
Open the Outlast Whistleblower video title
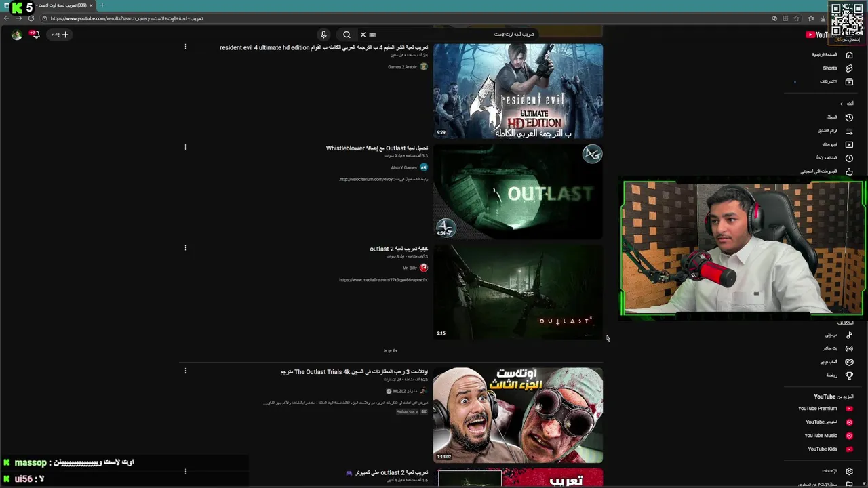[x=377, y=148]
